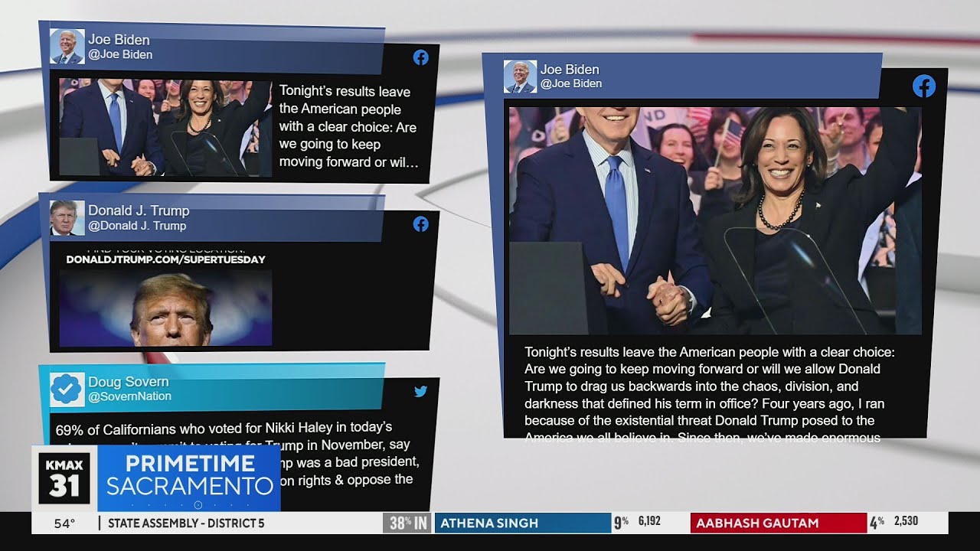Click the Facebook icon on the large Biden post
980x551 pixels.
pyautogui.click(x=924, y=86)
